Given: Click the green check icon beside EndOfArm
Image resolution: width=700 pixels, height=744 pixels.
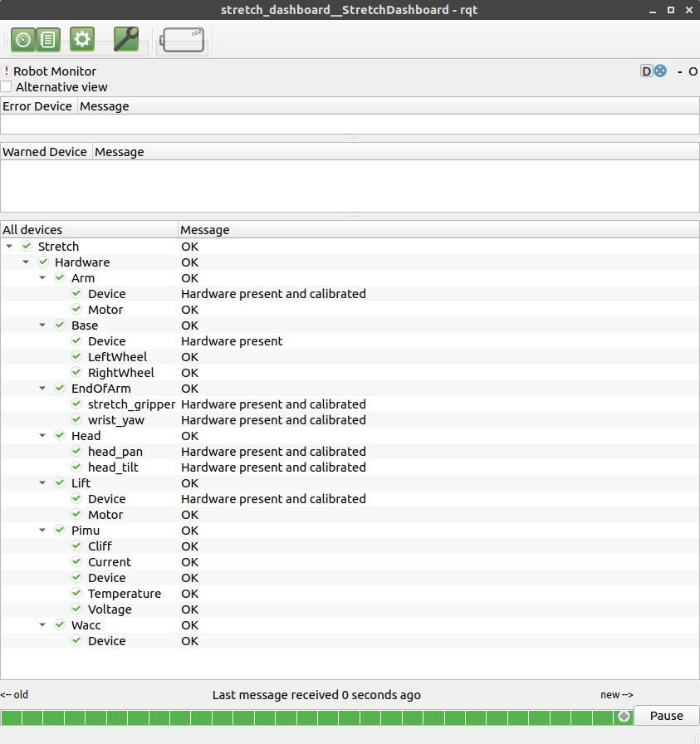Looking at the screenshot, I should [x=60, y=388].
